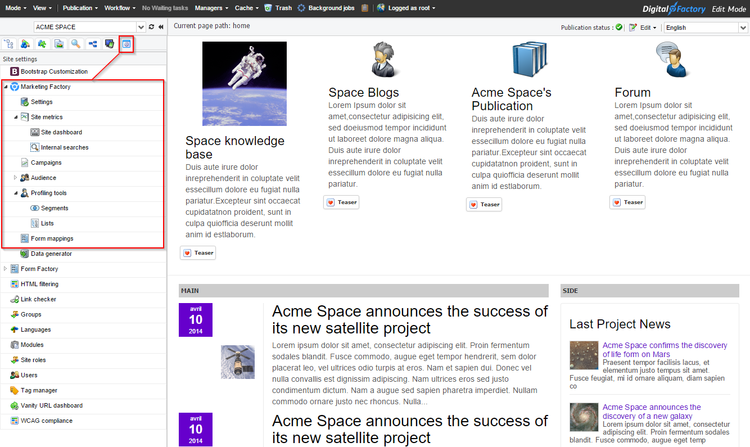Open Form mappings
This screenshot has height=447, width=750.
pyautogui.click(x=52, y=239)
